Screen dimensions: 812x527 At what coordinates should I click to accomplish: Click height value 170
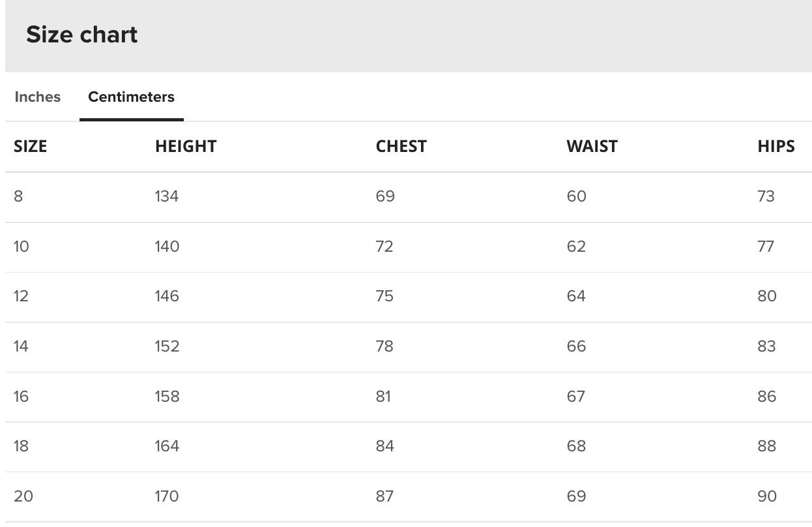pos(167,496)
